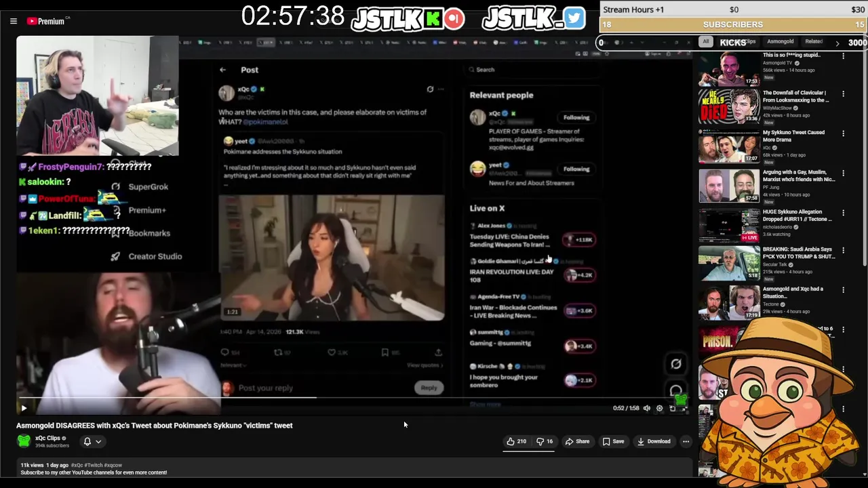
Task: Download the video
Action: click(654, 441)
